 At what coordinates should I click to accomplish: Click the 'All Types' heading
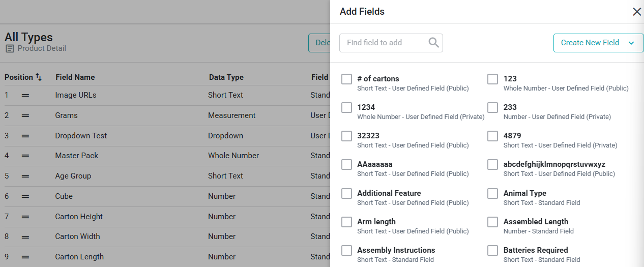click(x=28, y=37)
